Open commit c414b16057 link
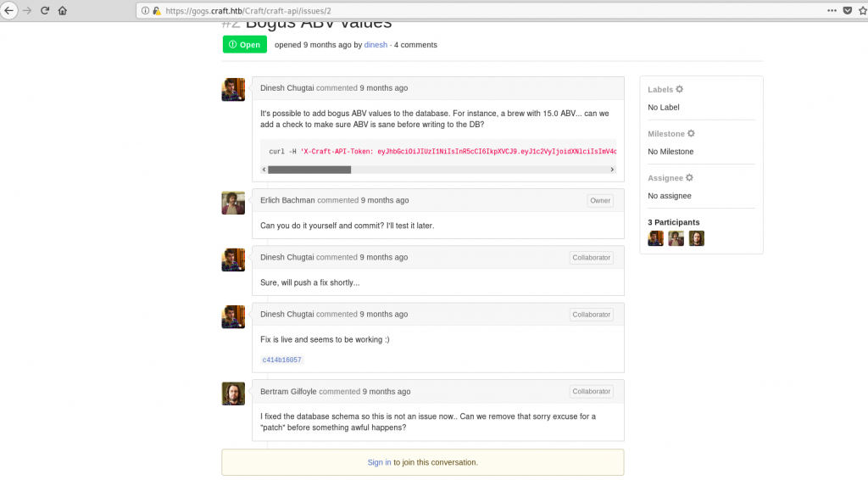 pyautogui.click(x=281, y=360)
